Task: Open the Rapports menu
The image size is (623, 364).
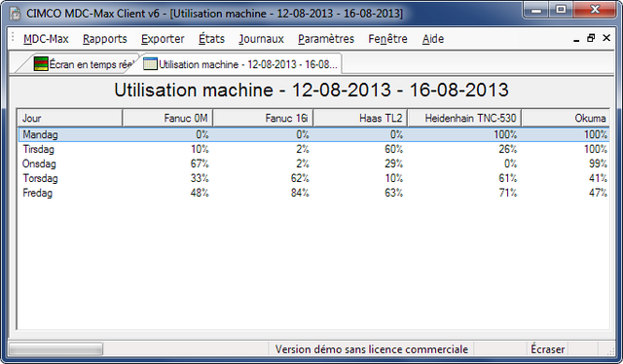Action: coord(105,39)
